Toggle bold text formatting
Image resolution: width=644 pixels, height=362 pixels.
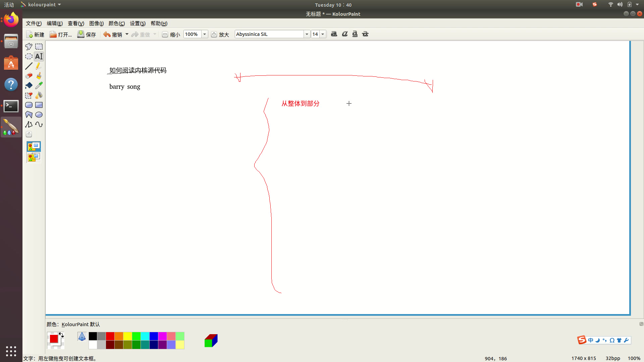334,34
